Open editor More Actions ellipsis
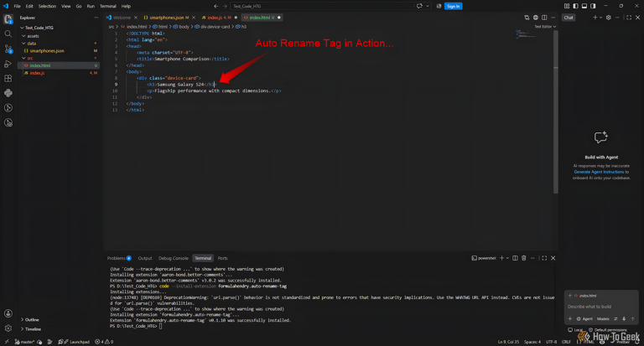 pyautogui.click(x=553, y=18)
